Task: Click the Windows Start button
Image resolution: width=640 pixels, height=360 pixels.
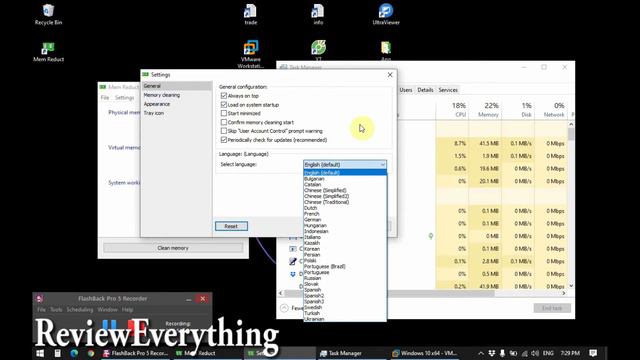Action: [40, 353]
